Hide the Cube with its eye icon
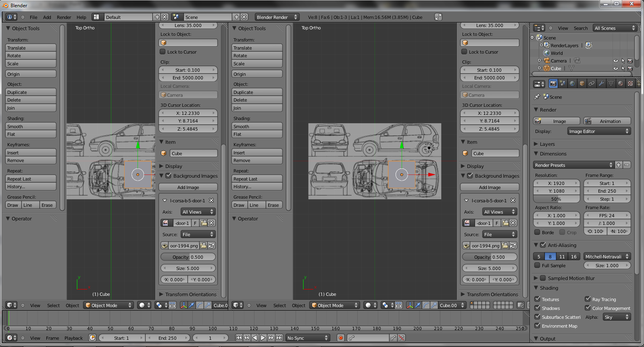Image resolution: width=644 pixels, height=347 pixels. coord(615,69)
